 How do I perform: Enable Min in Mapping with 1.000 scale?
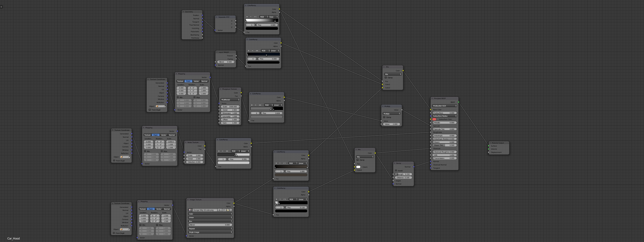point(178,97)
